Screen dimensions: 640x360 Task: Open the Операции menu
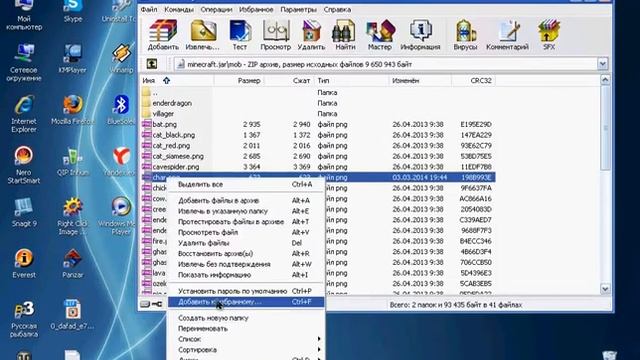click(x=216, y=9)
